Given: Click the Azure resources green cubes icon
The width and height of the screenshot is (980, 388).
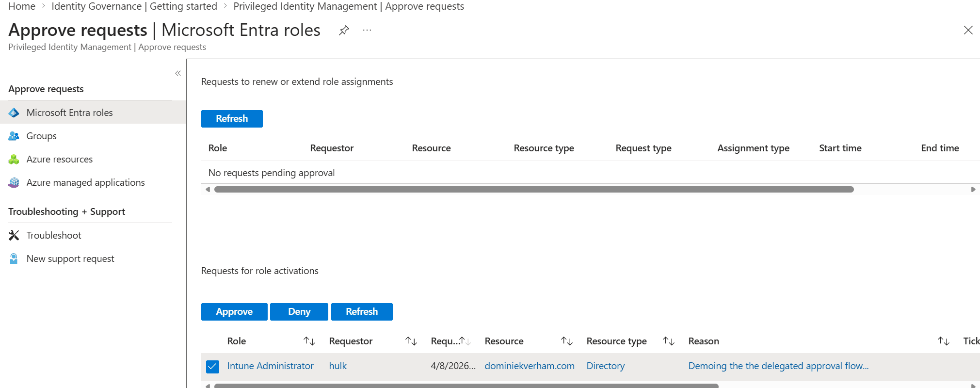Looking at the screenshot, I should pos(14,159).
